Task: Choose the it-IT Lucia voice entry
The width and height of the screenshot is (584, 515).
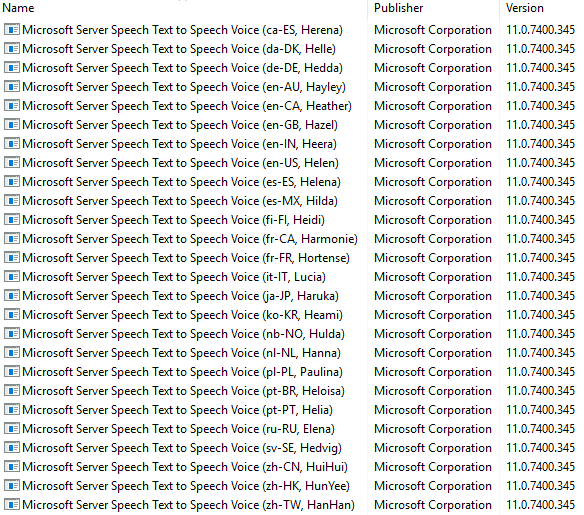Action: [x=174, y=277]
